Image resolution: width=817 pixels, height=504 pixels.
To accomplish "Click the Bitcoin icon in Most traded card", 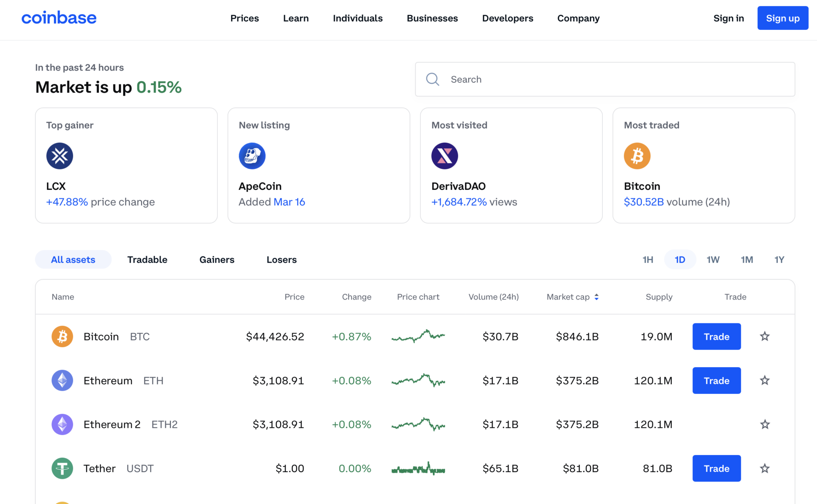I will tap(637, 156).
